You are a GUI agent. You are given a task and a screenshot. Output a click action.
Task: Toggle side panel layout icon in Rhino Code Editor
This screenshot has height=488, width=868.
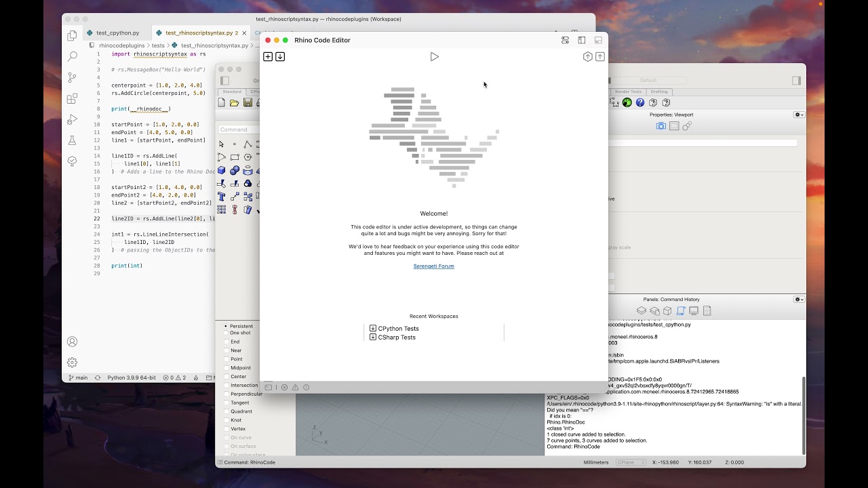(x=582, y=40)
